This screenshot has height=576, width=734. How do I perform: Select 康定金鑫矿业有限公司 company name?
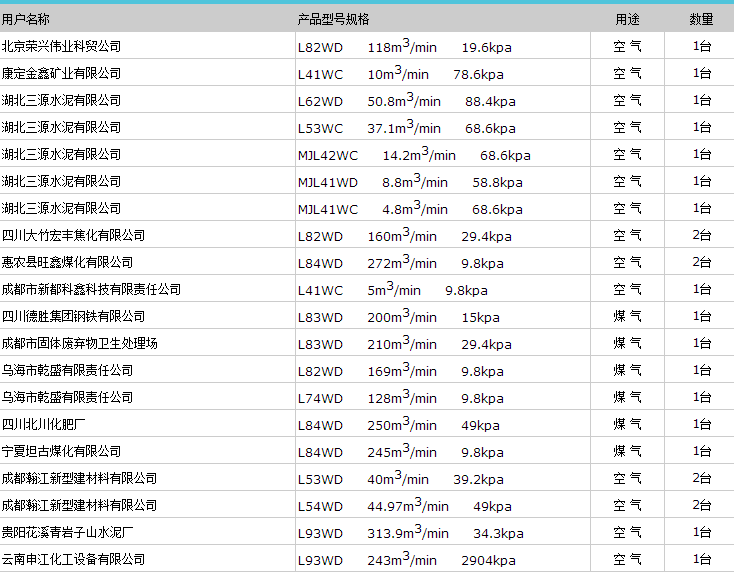(x=61, y=73)
